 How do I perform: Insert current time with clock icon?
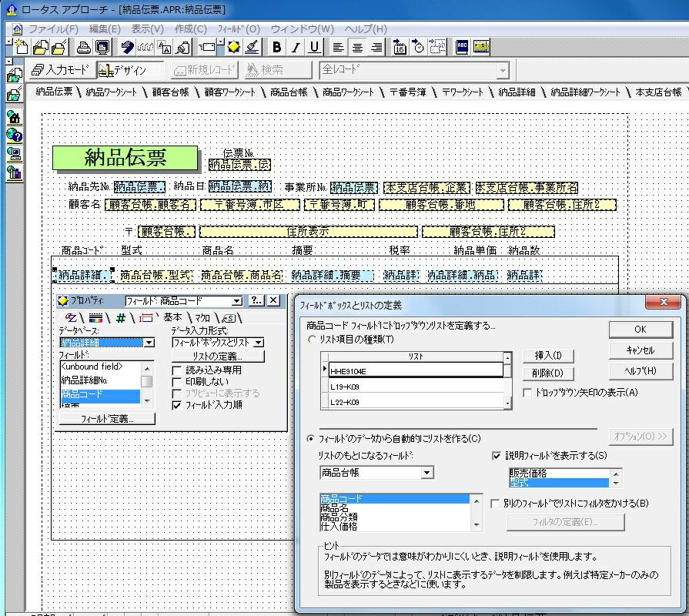click(419, 47)
